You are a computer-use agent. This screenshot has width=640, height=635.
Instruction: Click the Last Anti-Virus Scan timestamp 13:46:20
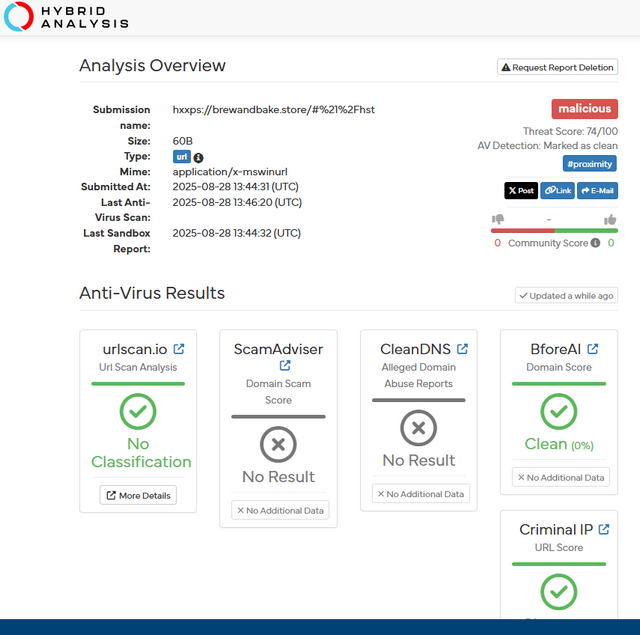[x=237, y=202]
